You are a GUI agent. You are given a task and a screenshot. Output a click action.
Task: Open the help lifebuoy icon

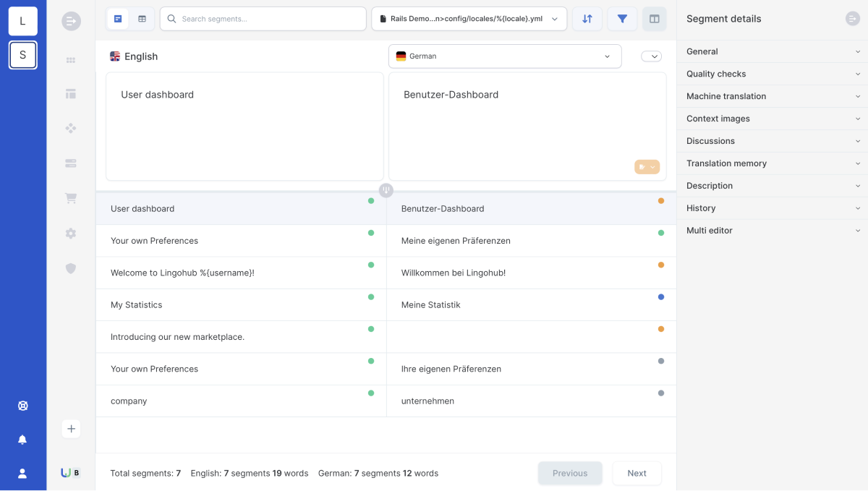click(x=22, y=406)
